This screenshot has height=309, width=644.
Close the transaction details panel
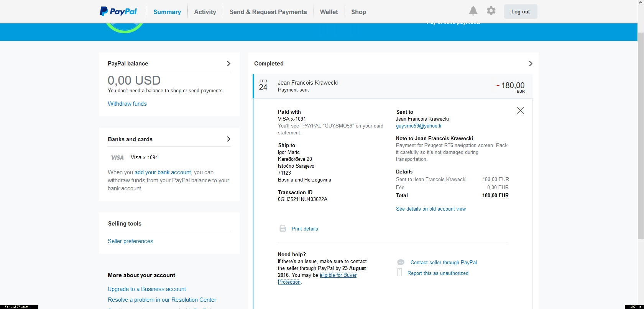pyautogui.click(x=520, y=111)
